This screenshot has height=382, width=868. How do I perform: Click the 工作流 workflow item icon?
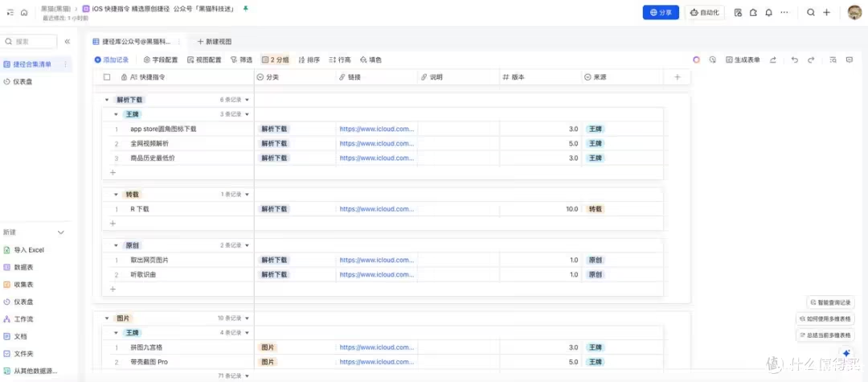[6, 319]
